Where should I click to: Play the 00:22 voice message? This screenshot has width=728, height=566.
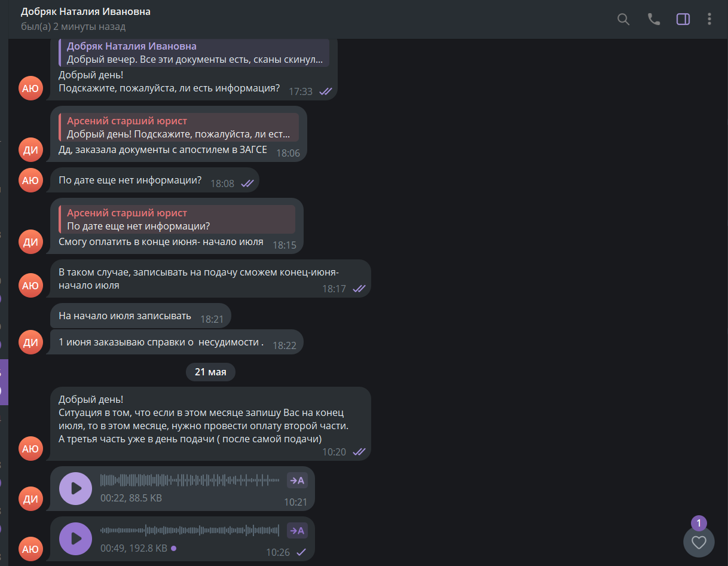(76, 488)
